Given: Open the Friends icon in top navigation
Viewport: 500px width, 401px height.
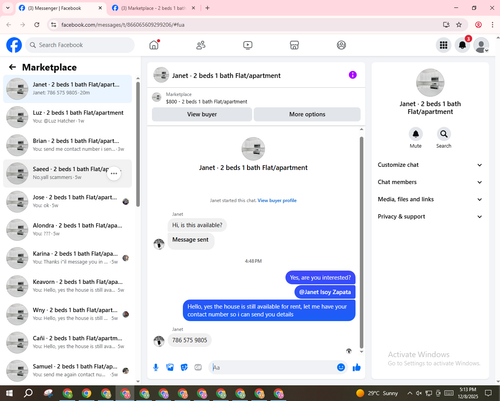Looking at the screenshot, I should [x=201, y=45].
